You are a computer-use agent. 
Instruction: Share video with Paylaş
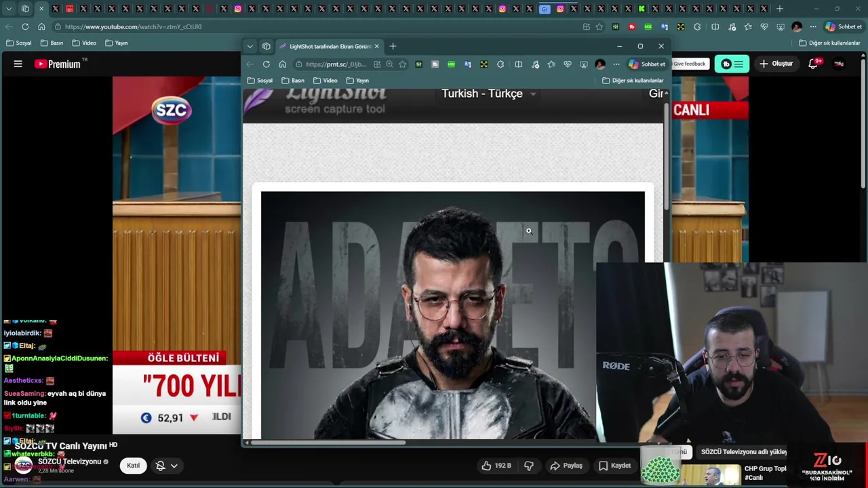click(x=566, y=466)
